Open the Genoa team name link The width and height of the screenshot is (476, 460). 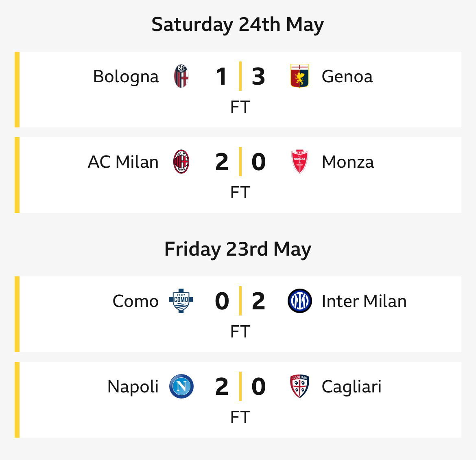pyautogui.click(x=347, y=77)
